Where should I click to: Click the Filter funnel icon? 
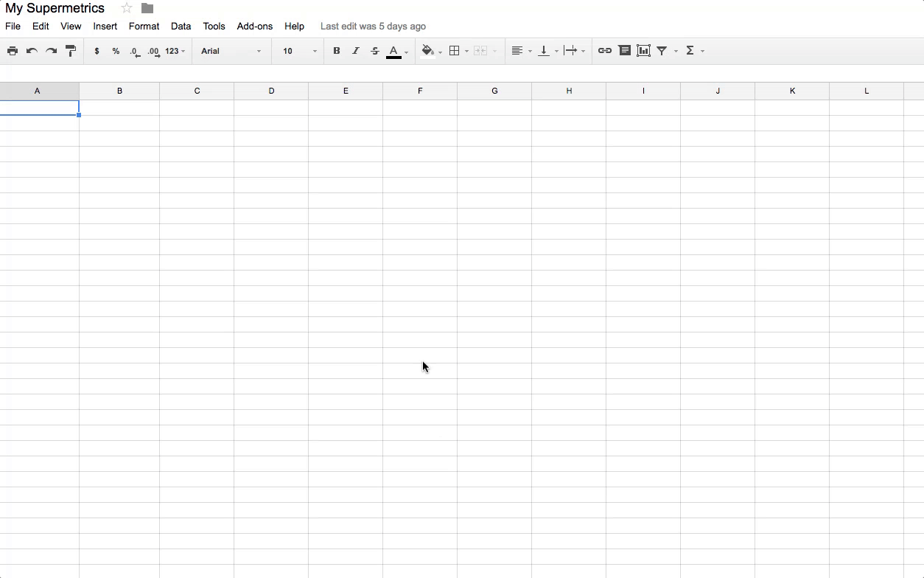(x=662, y=51)
